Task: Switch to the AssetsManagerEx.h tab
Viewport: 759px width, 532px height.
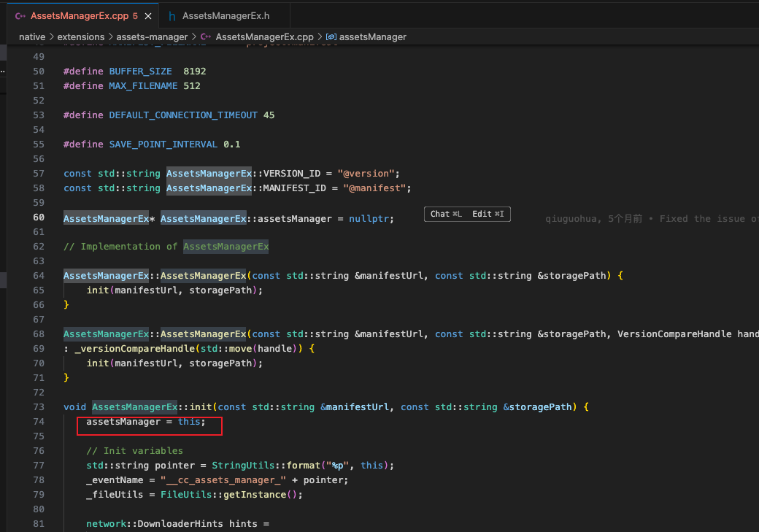Action: click(x=225, y=16)
